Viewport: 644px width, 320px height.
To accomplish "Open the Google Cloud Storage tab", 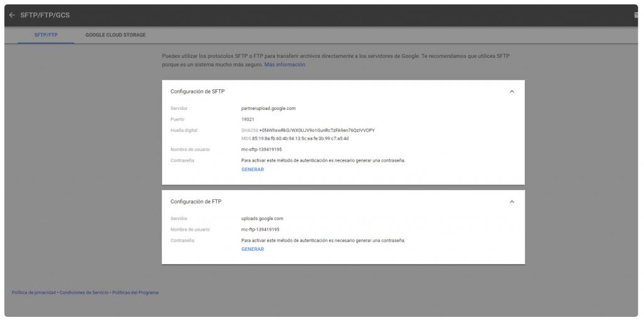I will coord(116,35).
